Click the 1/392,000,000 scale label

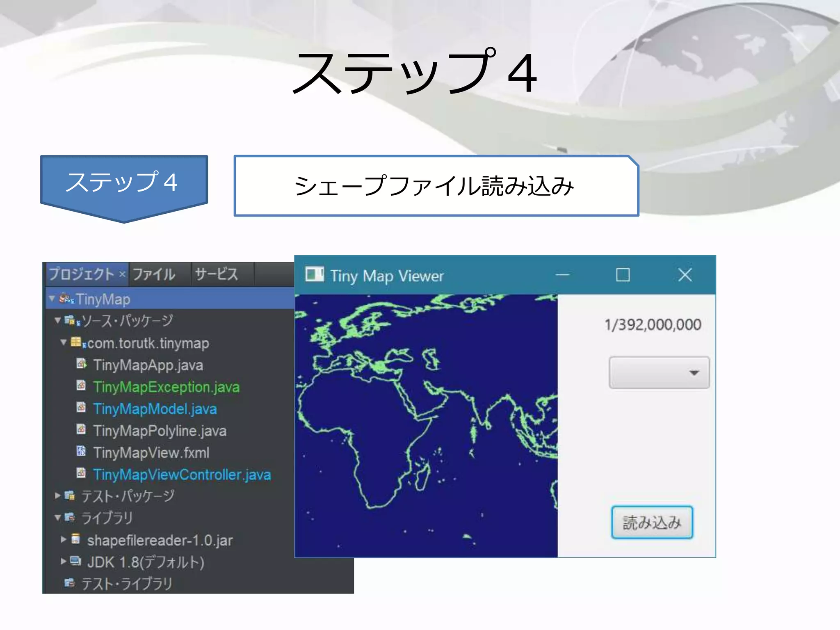(653, 324)
